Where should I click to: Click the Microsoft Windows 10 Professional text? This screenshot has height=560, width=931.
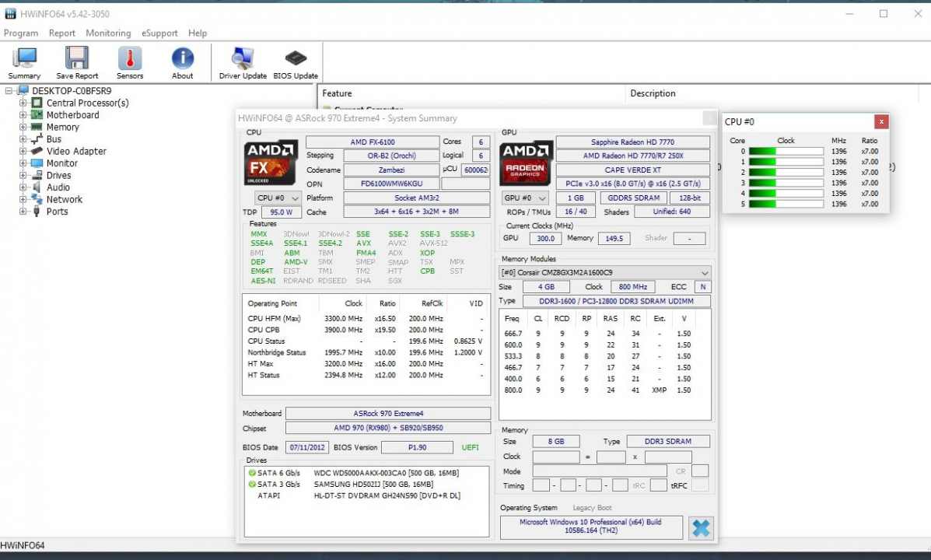pyautogui.click(x=591, y=526)
